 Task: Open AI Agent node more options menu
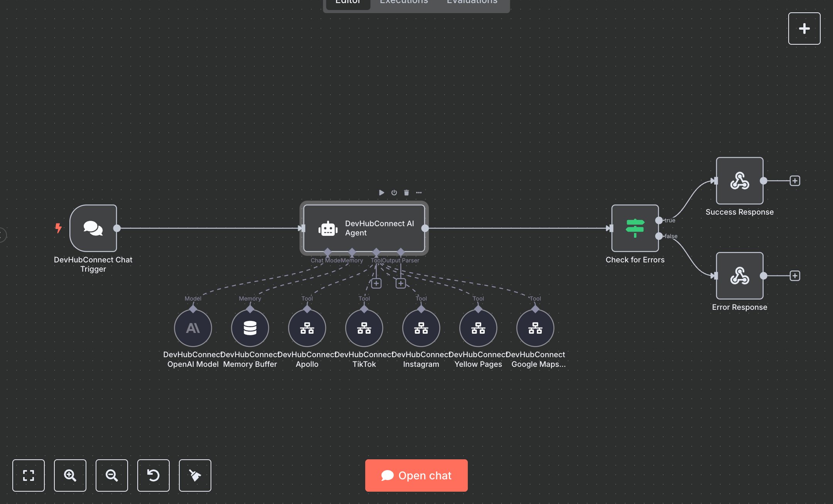tap(419, 193)
